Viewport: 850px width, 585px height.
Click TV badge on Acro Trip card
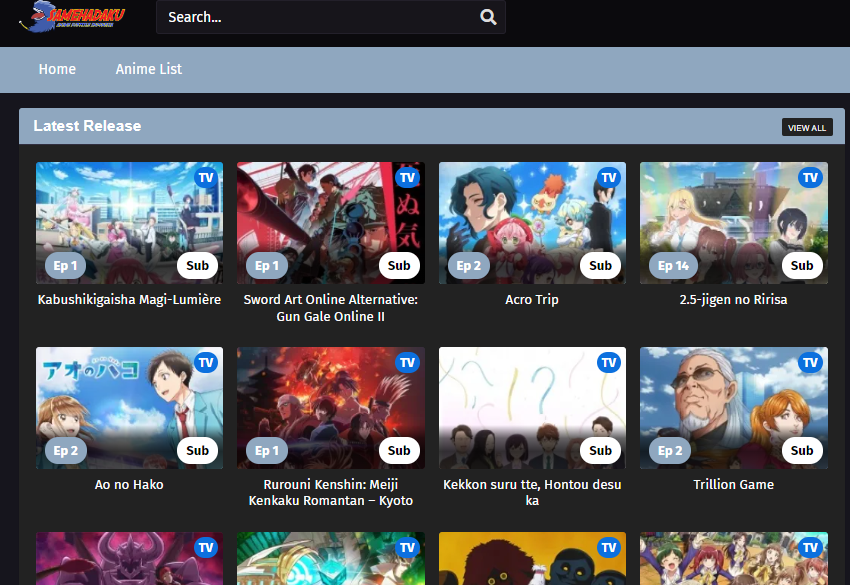pyautogui.click(x=609, y=177)
